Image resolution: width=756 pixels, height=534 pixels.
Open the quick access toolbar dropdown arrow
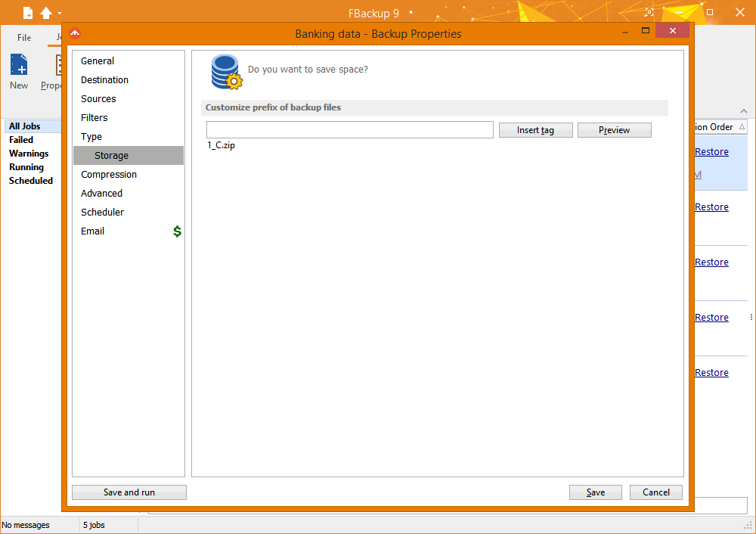[60, 13]
